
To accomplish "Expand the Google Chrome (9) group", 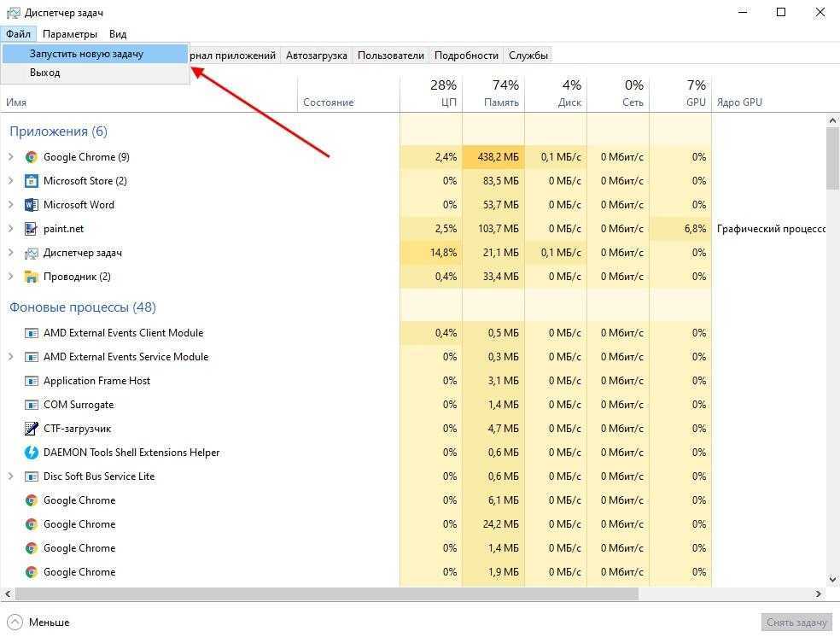I will (x=11, y=157).
